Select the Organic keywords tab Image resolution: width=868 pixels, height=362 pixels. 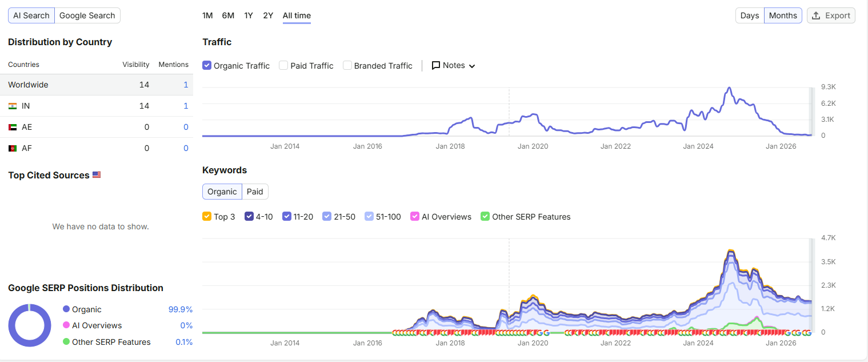pyautogui.click(x=222, y=192)
